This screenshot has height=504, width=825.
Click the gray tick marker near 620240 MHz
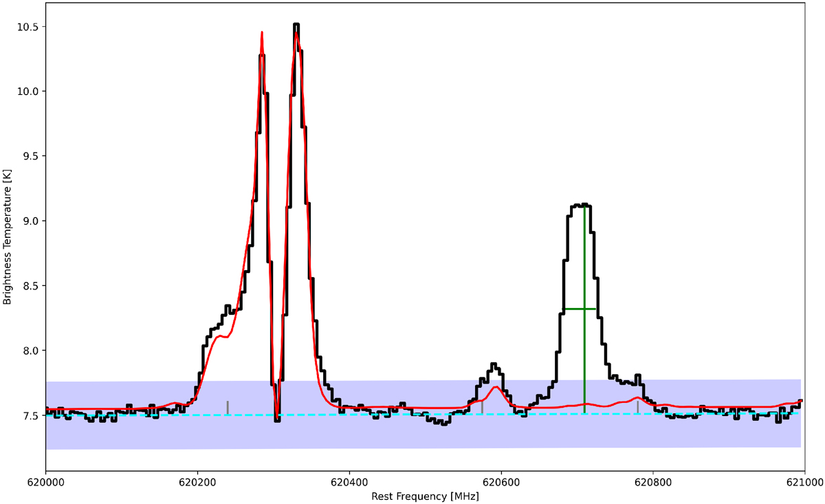coord(228,407)
